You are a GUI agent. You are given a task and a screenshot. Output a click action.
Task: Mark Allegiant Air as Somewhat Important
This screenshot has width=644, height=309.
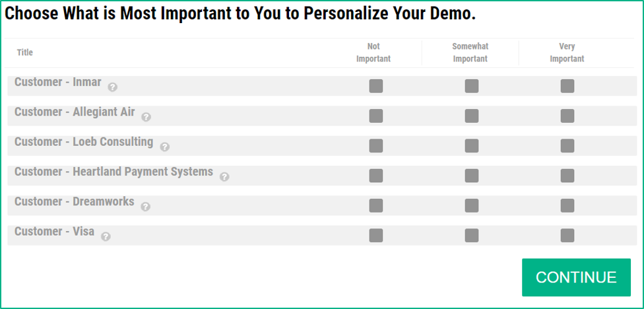(472, 116)
